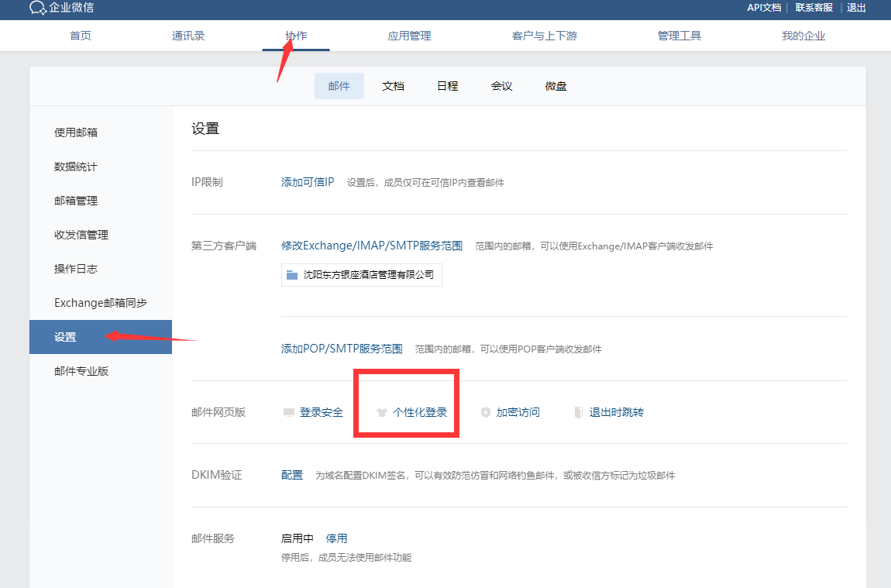Click the 设置后，成员仅可在可信IP内查看邮件 note
This screenshot has height=588, width=891.
(x=425, y=183)
